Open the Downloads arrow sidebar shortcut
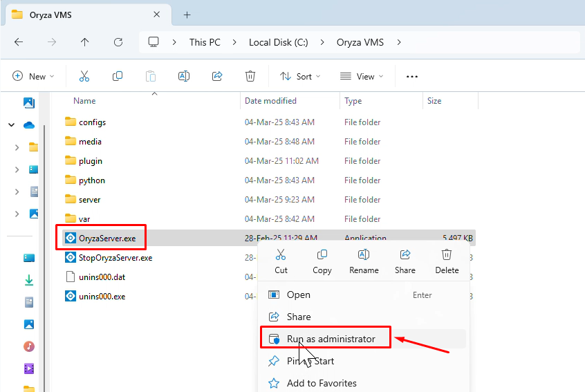 click(x=29, y=280)
